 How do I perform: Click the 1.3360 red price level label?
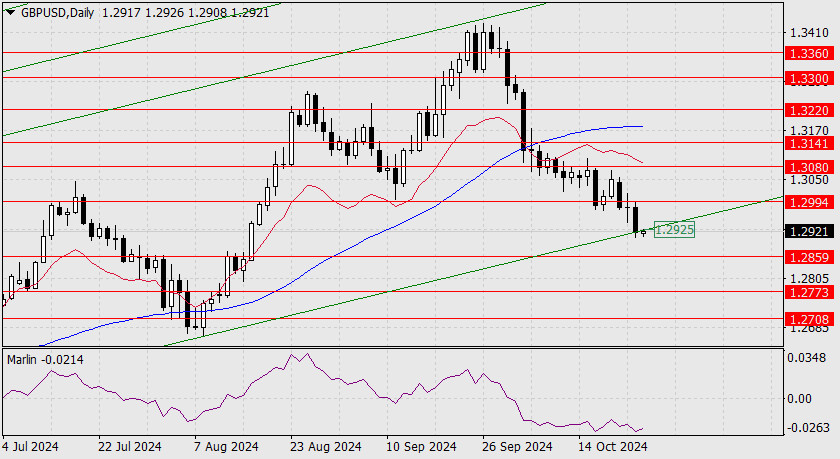(809, 54)
